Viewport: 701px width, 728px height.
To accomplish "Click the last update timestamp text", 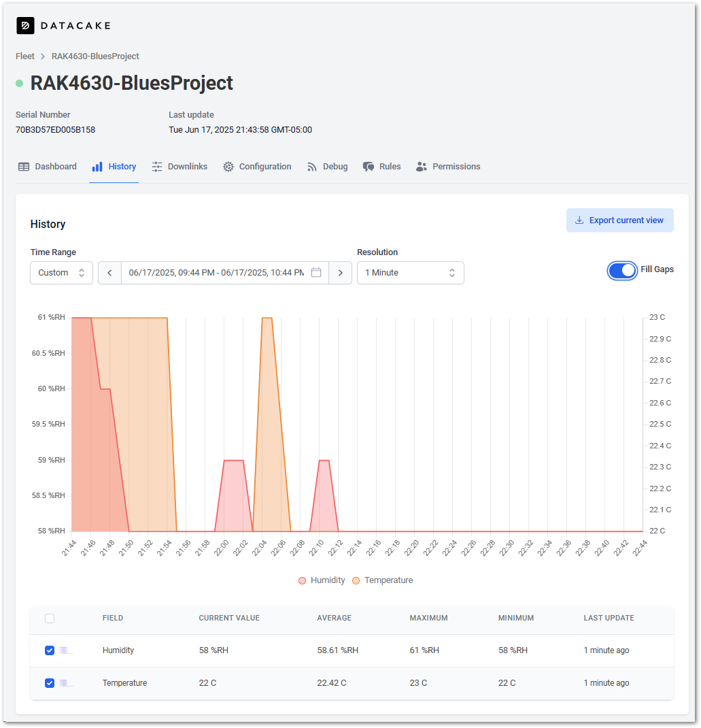I will [x=240, y=130].
